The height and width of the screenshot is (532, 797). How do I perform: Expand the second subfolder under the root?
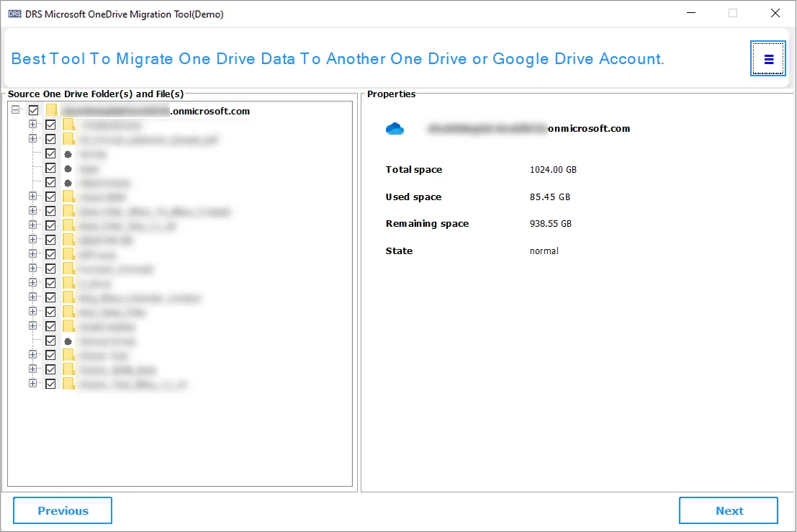(x=32, y=139)
